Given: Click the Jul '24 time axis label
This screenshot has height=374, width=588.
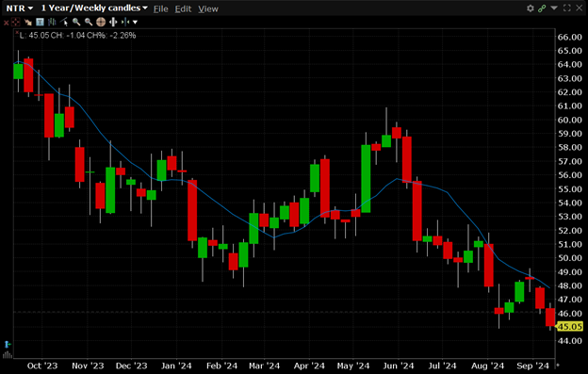Looking at the screenshot, I should click(442, 366).
